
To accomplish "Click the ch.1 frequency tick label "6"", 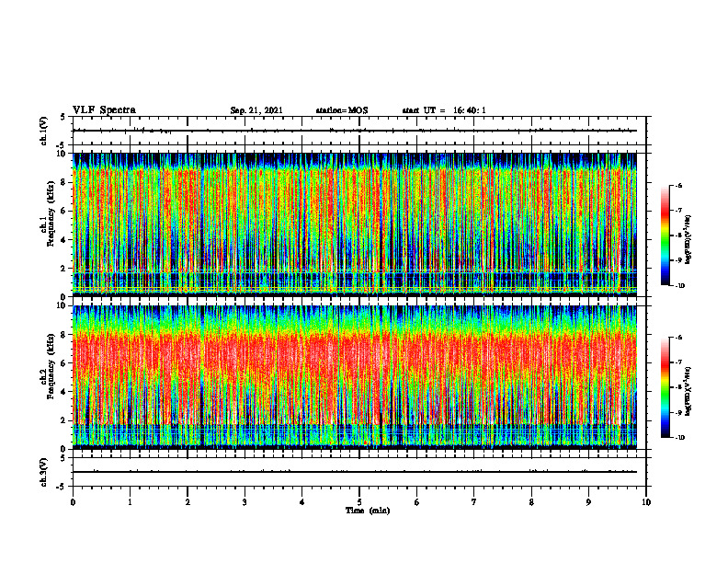I will click(x=64, y=211).
